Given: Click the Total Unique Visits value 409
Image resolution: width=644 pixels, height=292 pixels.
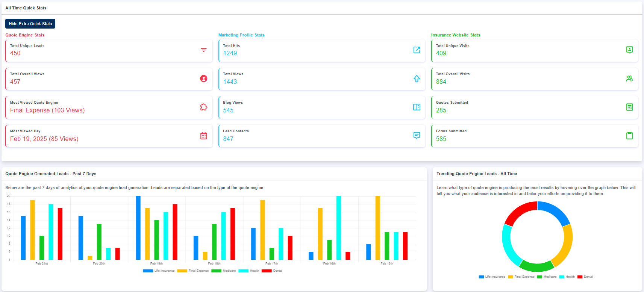Looking at the screenshot, I should [441, 53].
